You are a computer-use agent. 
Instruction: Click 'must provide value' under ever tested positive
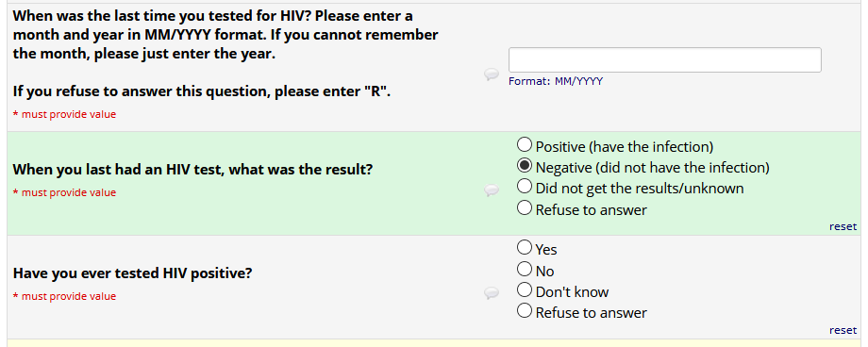[x=65, y=296]
